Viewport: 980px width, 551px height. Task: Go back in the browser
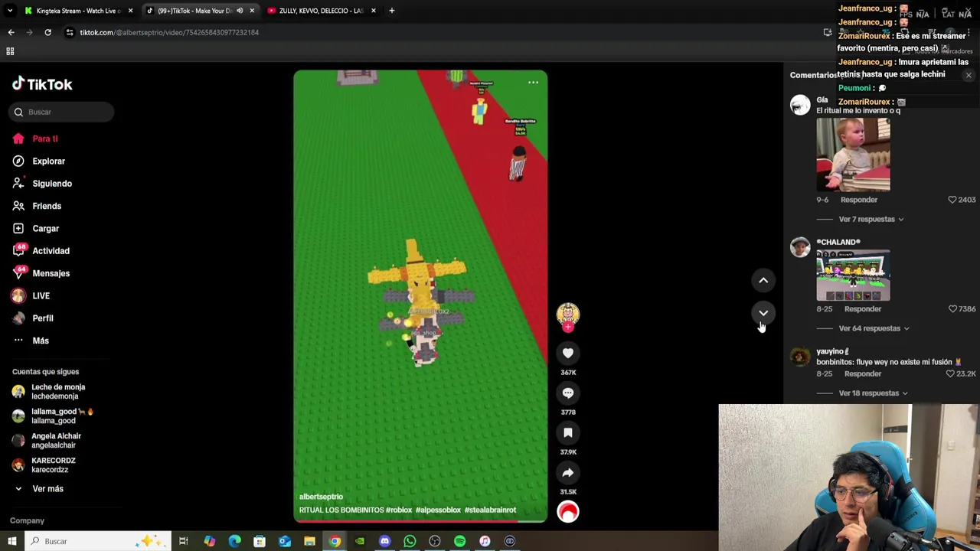click(11, 32)
